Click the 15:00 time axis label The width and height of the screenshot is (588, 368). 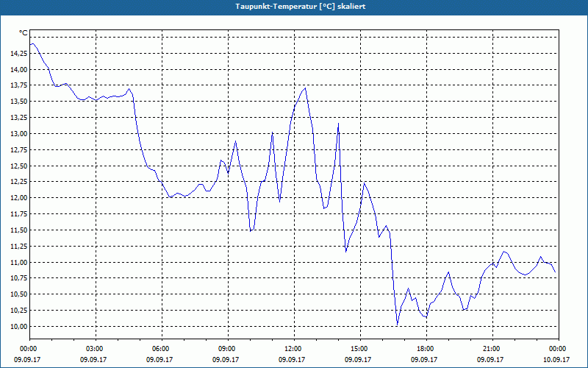(360, 349)
